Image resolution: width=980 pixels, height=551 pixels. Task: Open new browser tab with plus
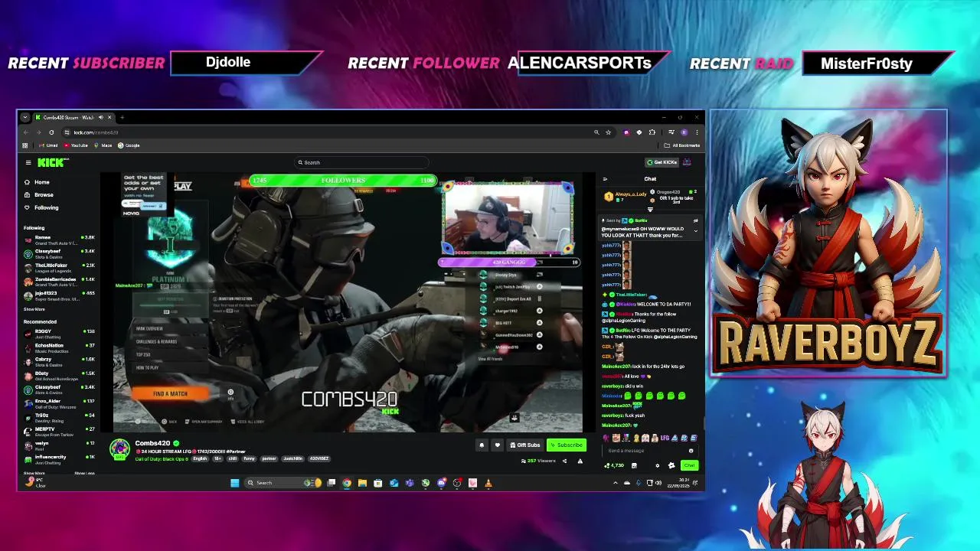(122, 117)
